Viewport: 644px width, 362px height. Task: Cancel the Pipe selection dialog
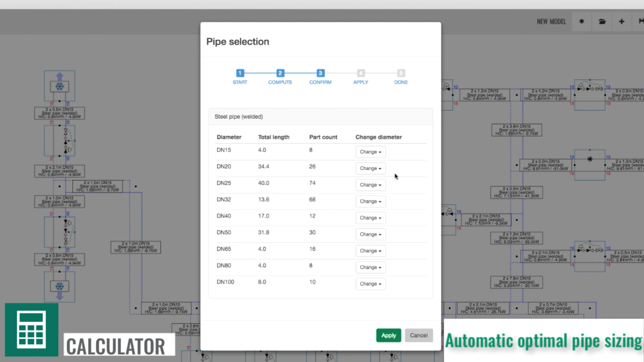[419, 335]
